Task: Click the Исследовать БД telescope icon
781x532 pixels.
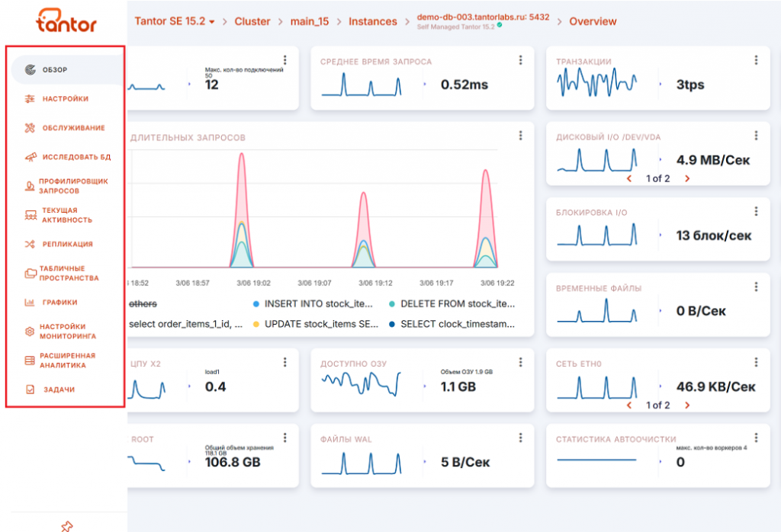Action: tap(31, 157)
